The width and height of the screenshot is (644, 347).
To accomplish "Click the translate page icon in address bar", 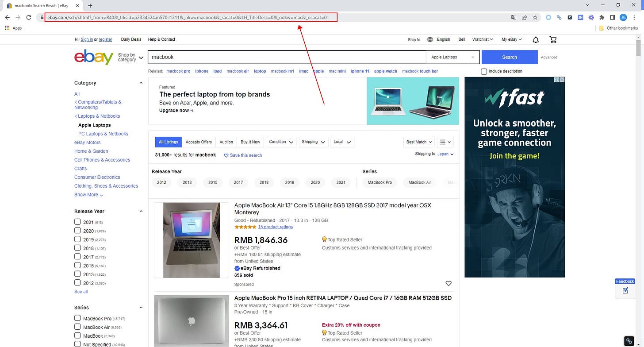I will click(514, 18).
